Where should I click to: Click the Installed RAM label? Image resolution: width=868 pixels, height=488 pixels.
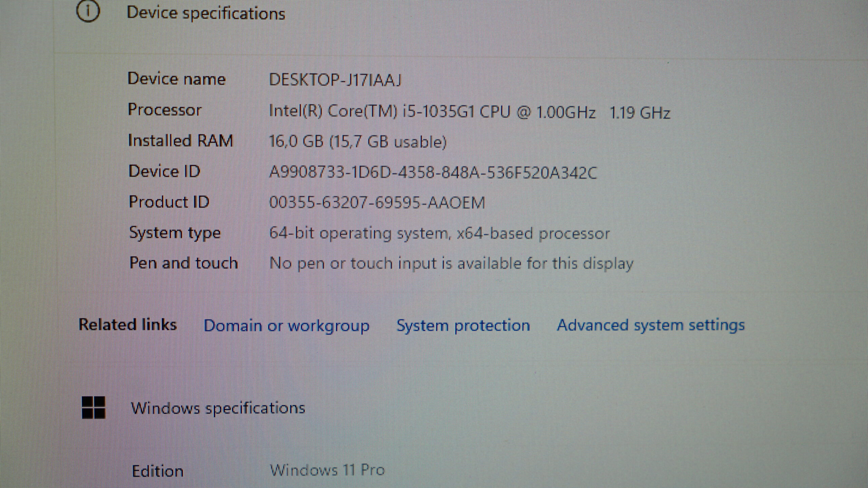pyautogui.click(x=181, y=141)
